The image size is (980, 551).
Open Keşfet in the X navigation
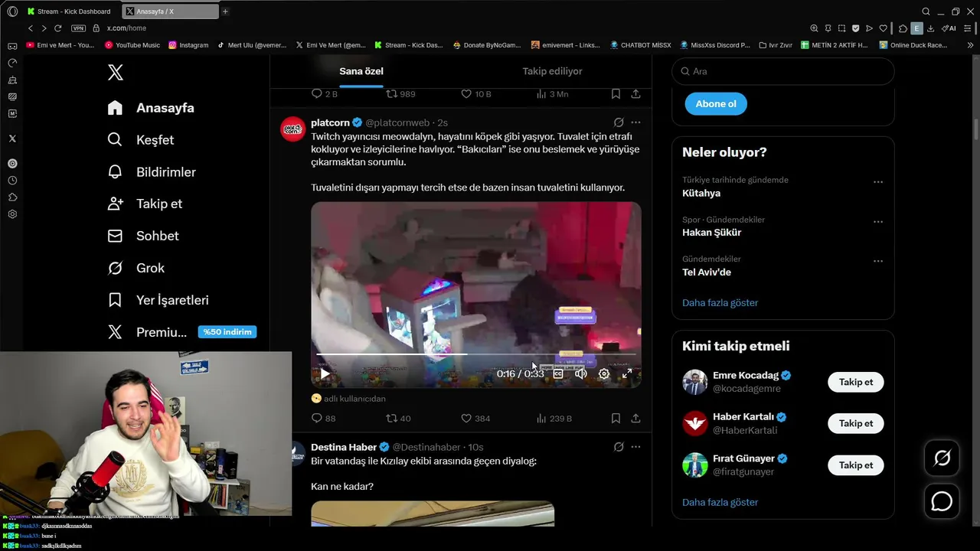pos(141,140)
